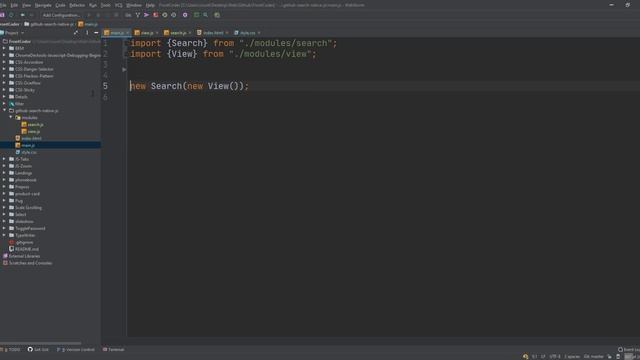The height and width of the screenshot is (360, 640).
Task: Close the view.js editor tab
Action: click(157, 33)
